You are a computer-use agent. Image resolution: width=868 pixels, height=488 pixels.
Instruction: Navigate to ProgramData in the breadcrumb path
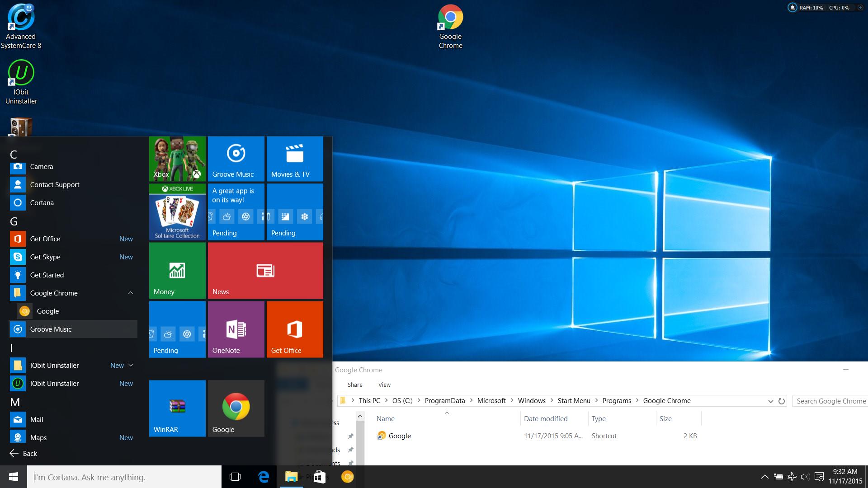445,401
